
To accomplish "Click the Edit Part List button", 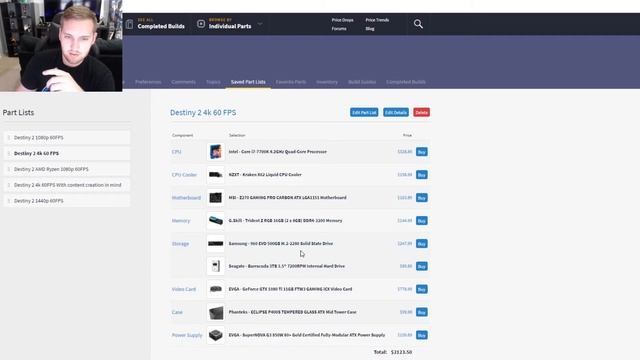I will click(364, 112).
